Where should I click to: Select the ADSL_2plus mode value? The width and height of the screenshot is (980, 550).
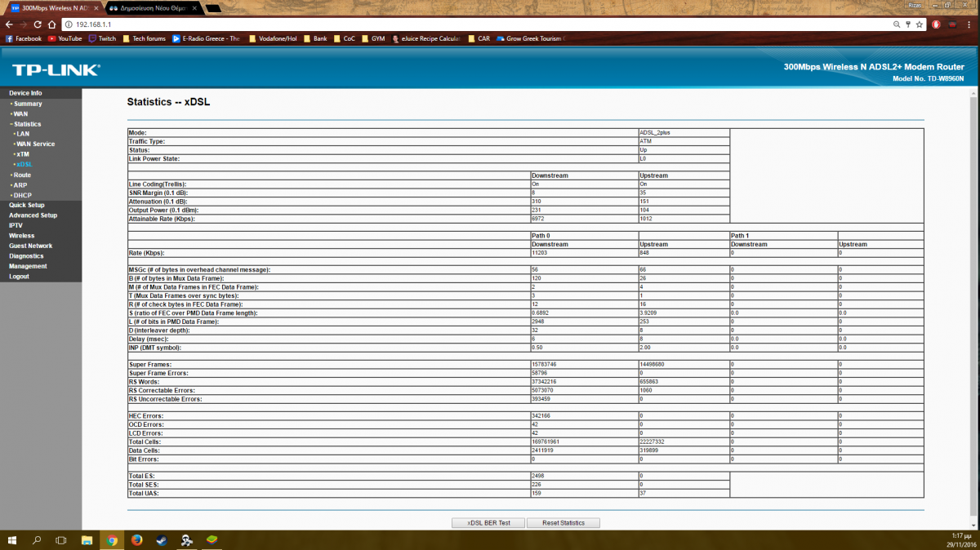pos(656,131)
